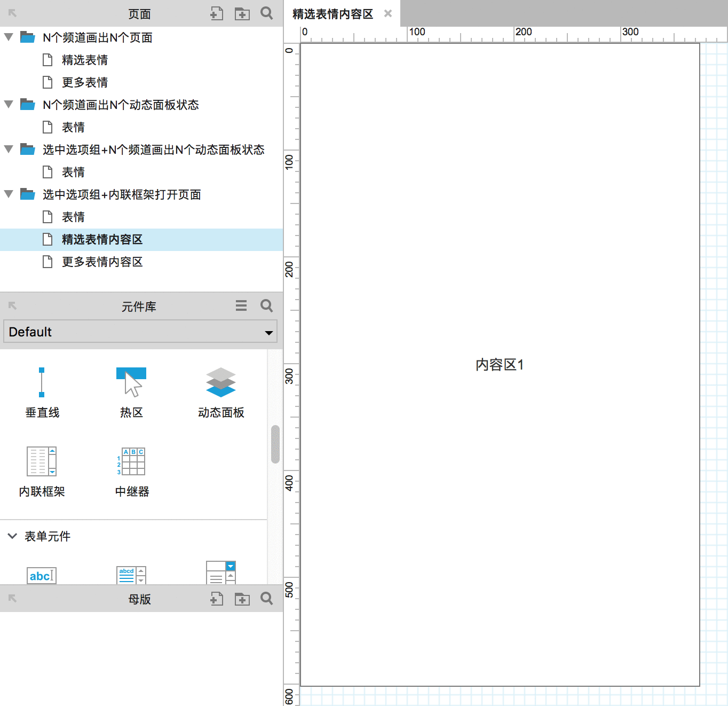Screen dimensions: 728x706
Task: Select the text field widget icon
Action: (42, 576)
